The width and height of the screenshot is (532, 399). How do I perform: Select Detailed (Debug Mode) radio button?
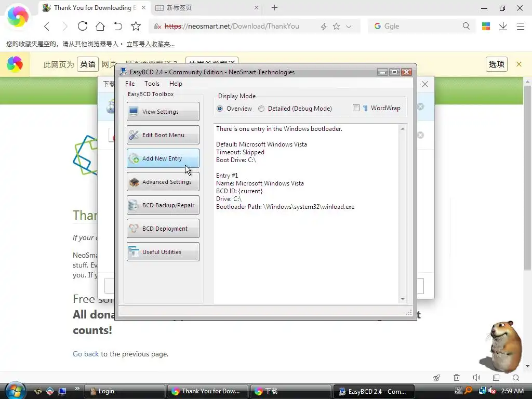point(295,109)
